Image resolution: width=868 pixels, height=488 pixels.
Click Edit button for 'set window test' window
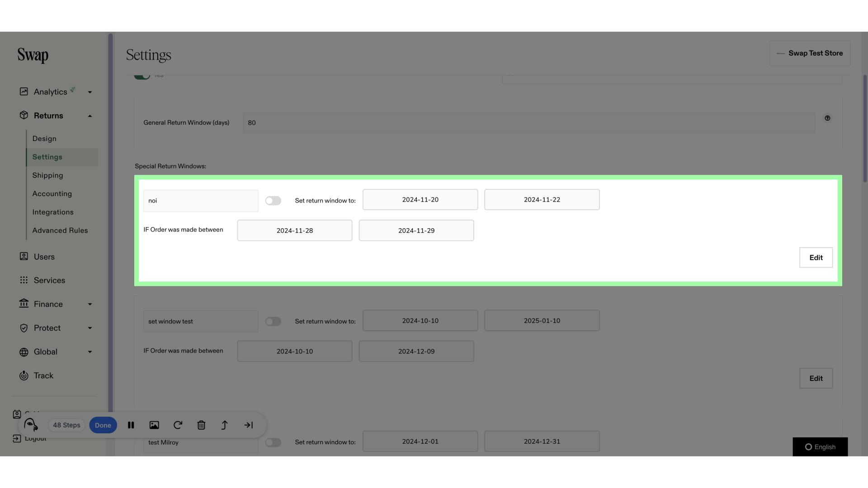(816, 378)
